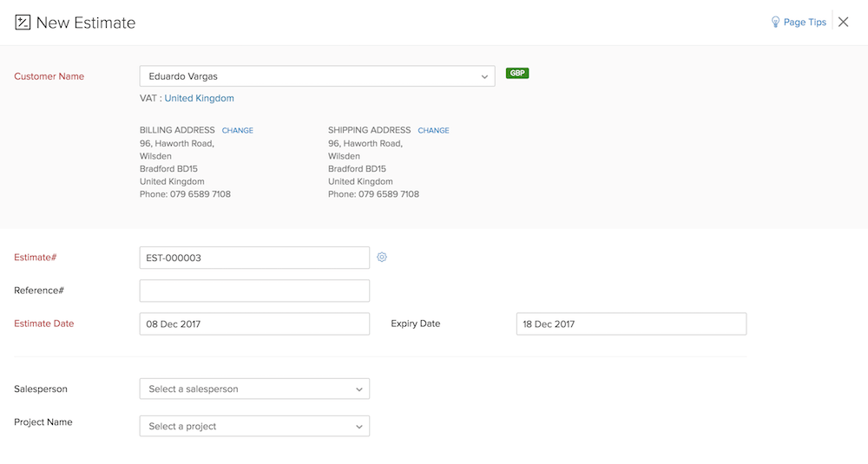
Task: Focus the Estimate# field with EST-000003
Action: (254, 258)
